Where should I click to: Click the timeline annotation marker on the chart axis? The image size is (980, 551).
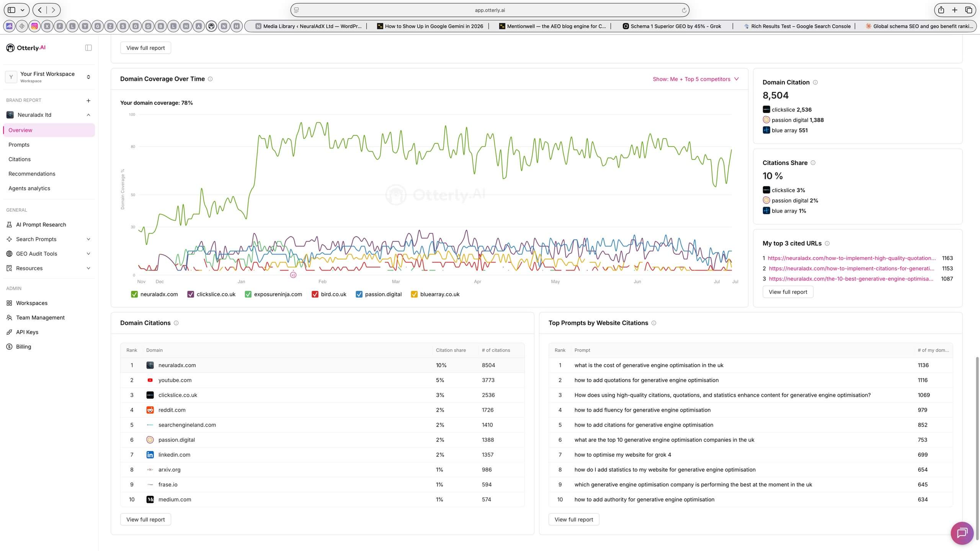pyautogui.click(x=293, y=275)
